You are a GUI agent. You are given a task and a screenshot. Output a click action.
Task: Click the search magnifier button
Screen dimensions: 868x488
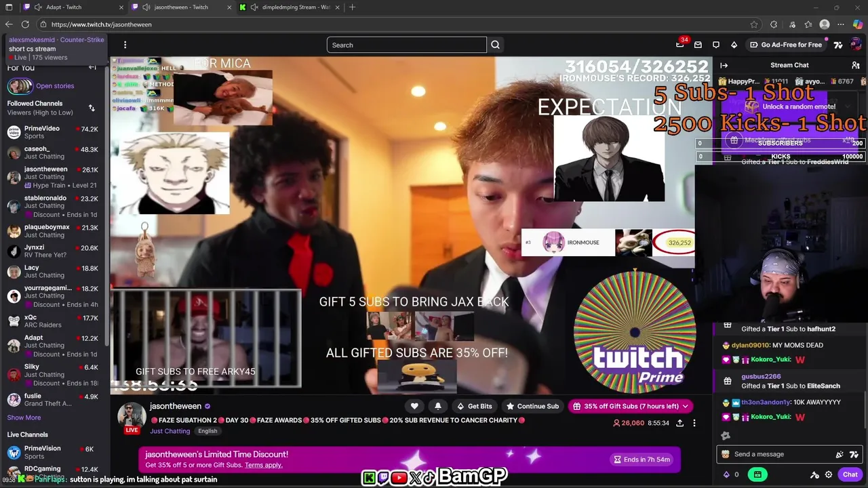pyautogui.click(x=495, y=45)
